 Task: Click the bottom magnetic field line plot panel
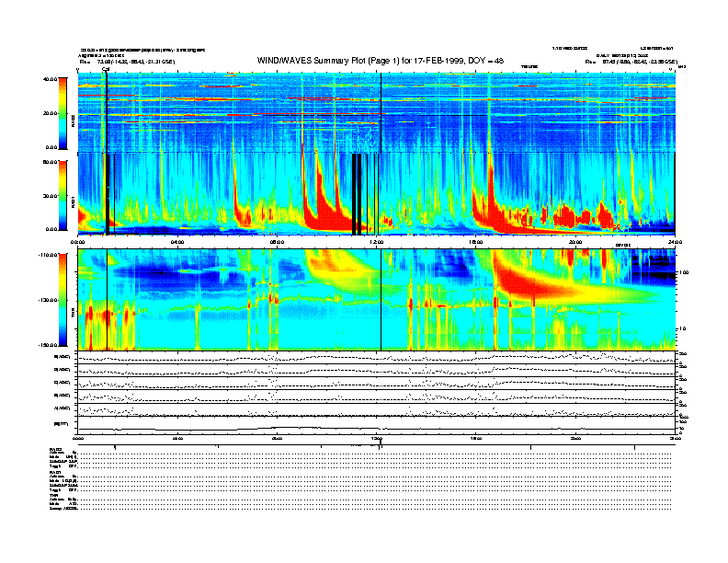point(377,425)
